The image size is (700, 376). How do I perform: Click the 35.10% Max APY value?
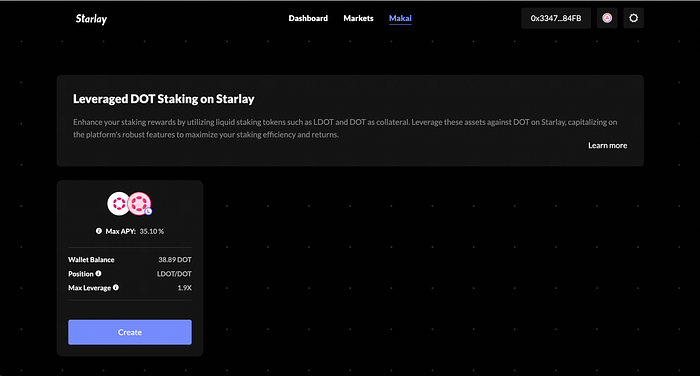coord(152,231)
